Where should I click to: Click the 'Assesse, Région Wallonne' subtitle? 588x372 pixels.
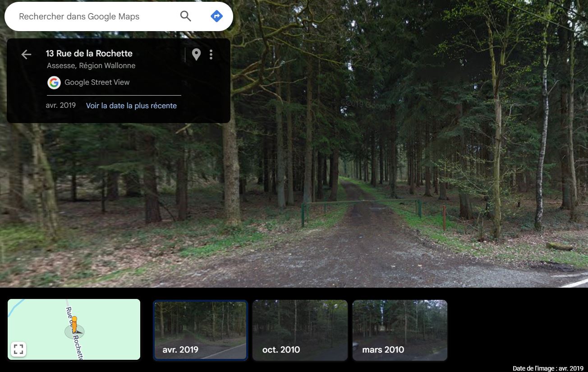(x=91, y=65)
